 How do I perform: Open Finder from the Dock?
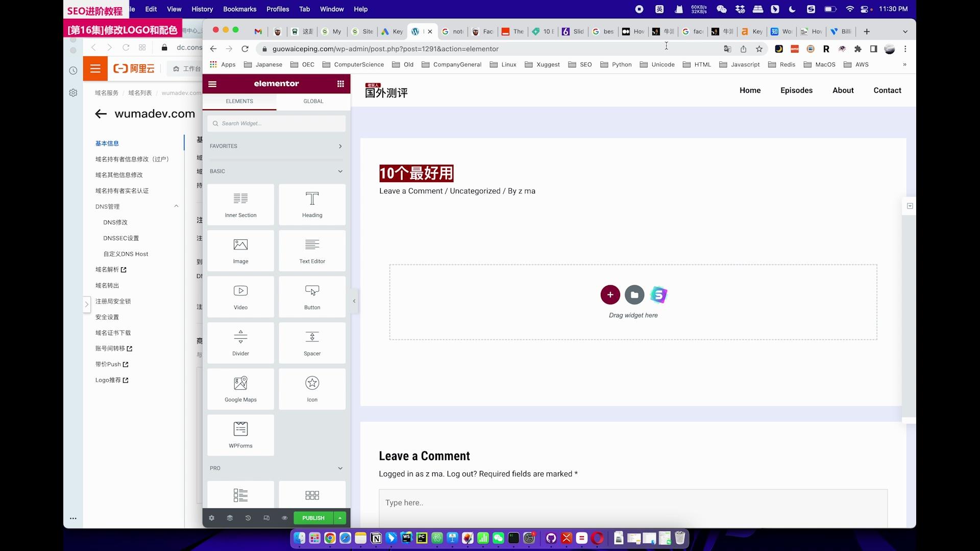point(300,538)
